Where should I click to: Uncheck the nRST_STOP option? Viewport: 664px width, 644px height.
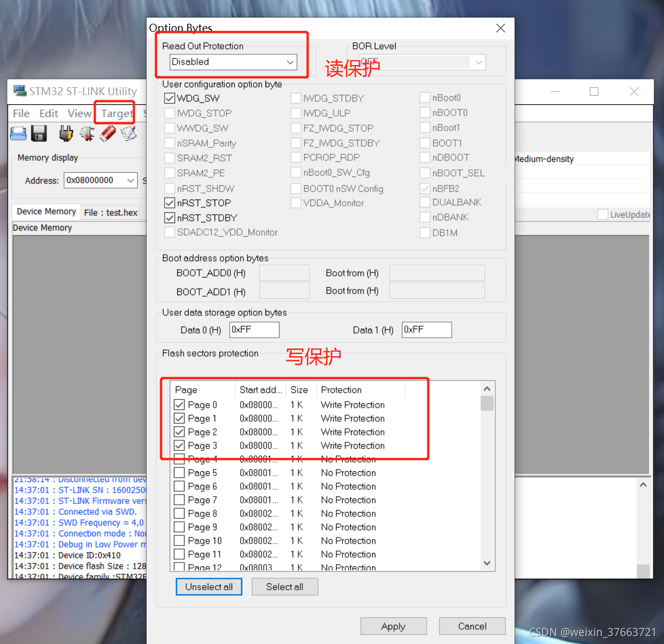click(x=169, y=203)
